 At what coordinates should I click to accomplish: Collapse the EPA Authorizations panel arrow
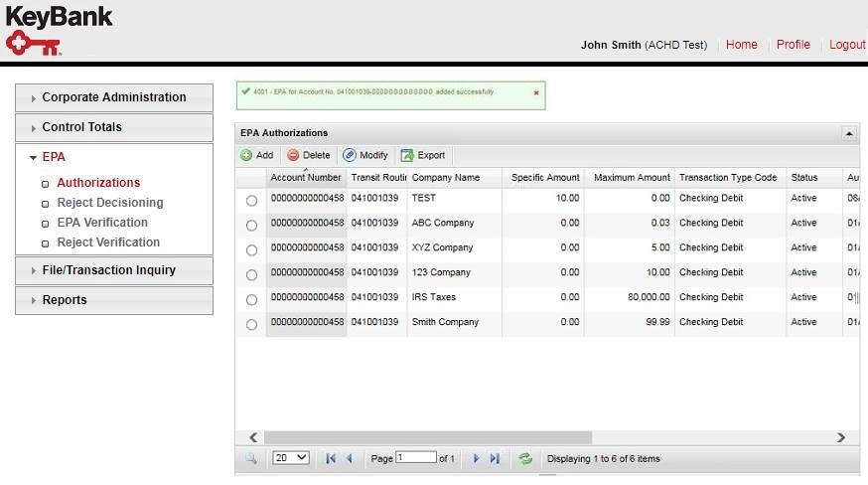pyautogui.click(x=848, y=133)
